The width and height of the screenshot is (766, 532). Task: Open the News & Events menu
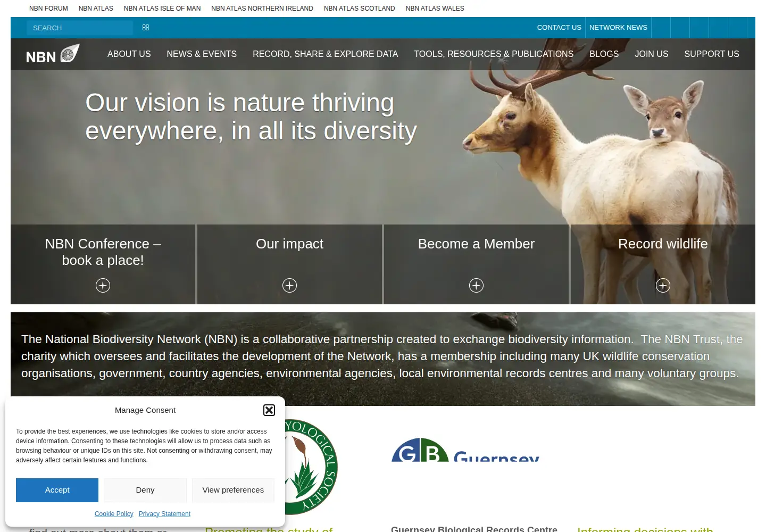[x=202, y=54]
